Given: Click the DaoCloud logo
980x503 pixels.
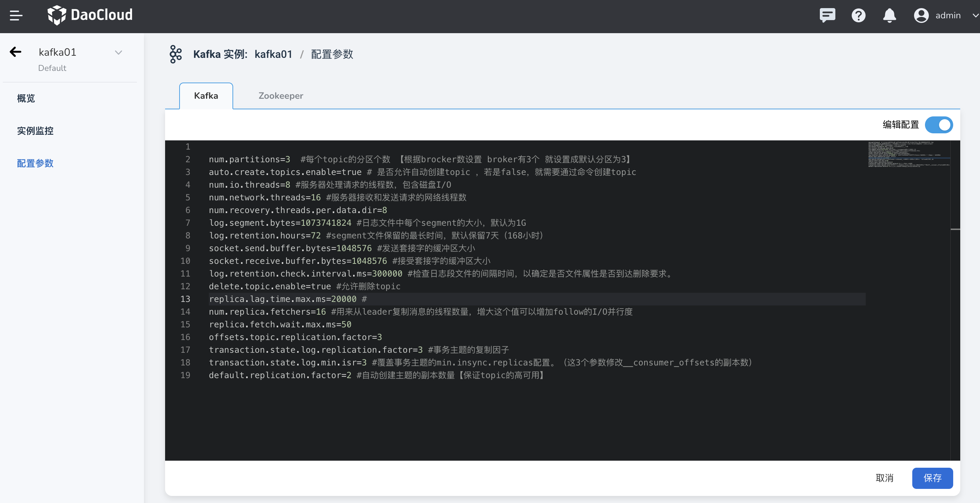Looking at the screenshot, I should click(90, 15).
